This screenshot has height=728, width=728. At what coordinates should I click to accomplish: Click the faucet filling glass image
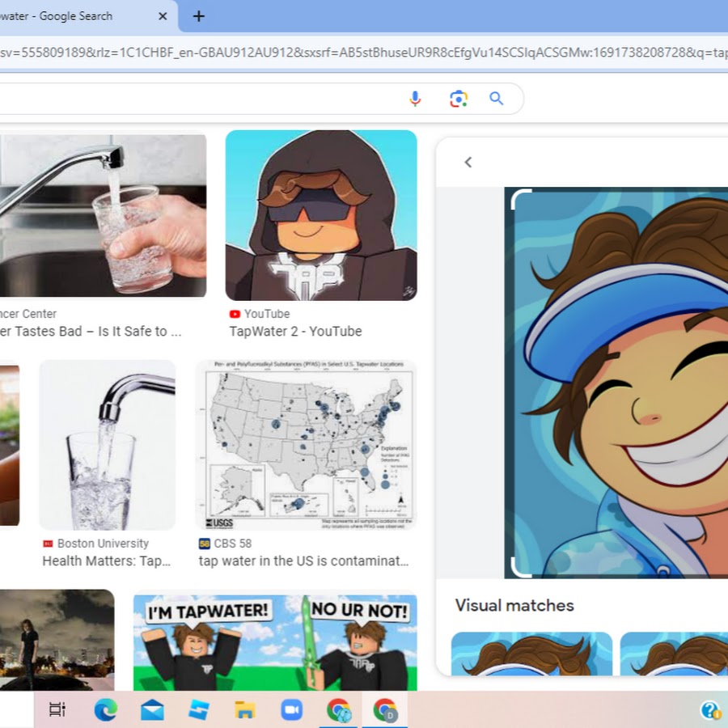[x=108, y=445]
